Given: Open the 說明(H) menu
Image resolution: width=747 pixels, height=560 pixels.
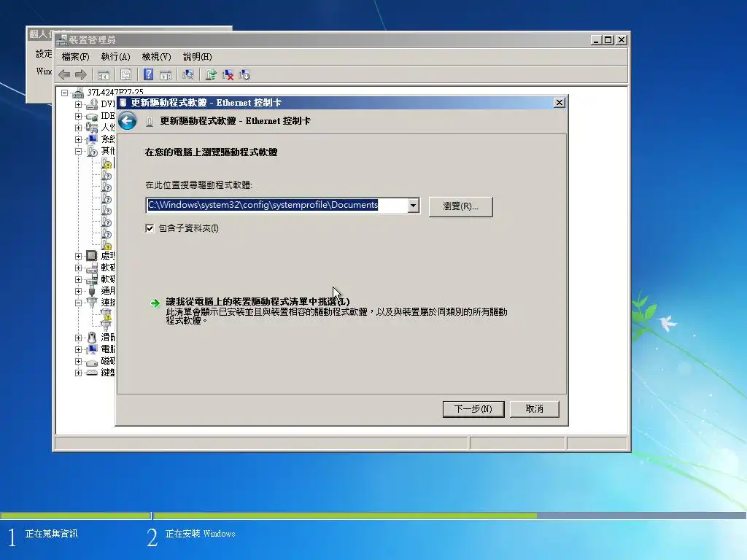Looking at the screenshot, I should point(197,57).
